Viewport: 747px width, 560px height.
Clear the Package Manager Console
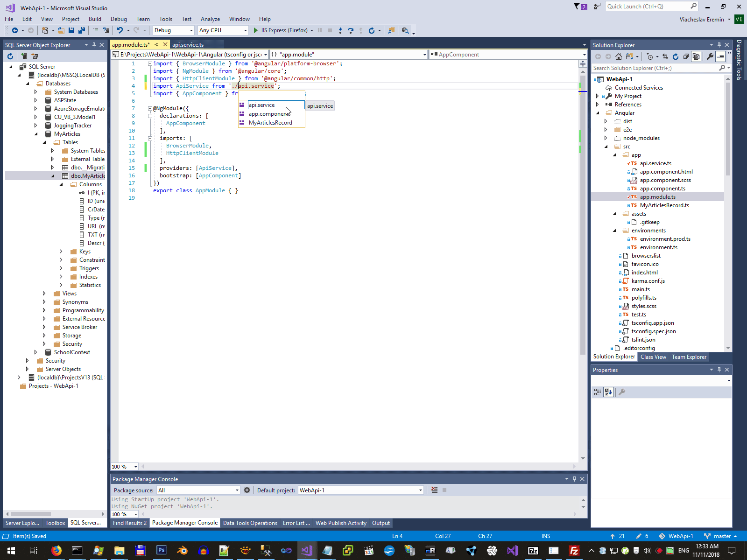(x=435, y=490)
